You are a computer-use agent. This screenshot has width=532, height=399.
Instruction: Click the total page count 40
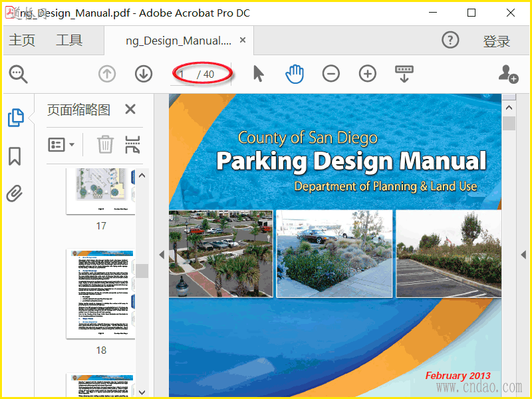point(209,74)
